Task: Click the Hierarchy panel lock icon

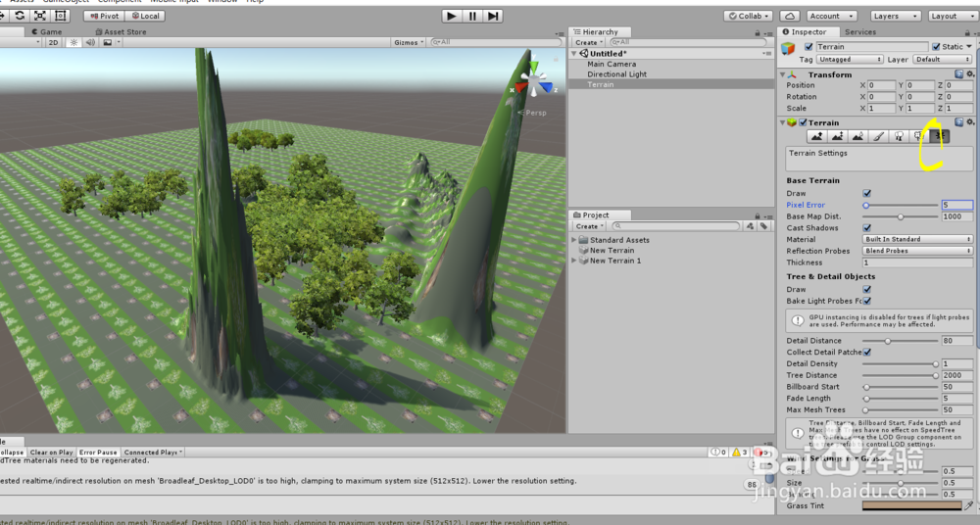Action: coord(758,33)
